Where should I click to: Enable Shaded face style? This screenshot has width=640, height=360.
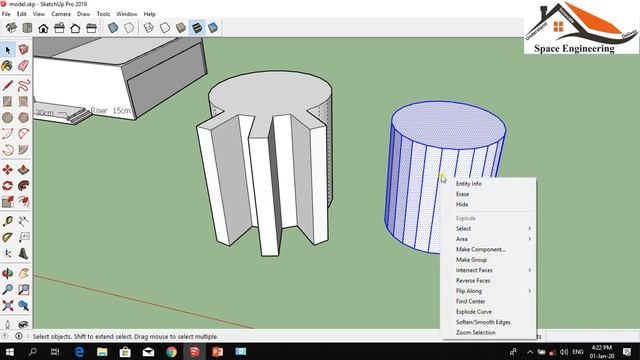point(181,28)
